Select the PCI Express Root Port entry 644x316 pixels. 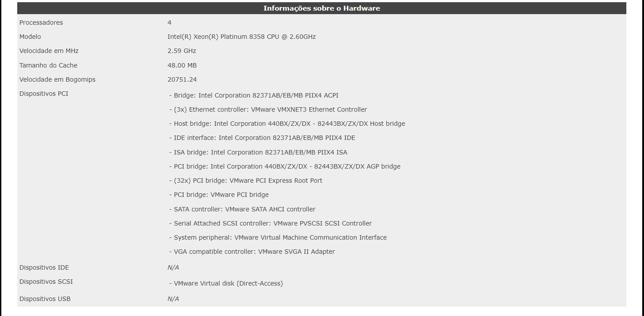(245, 181)
